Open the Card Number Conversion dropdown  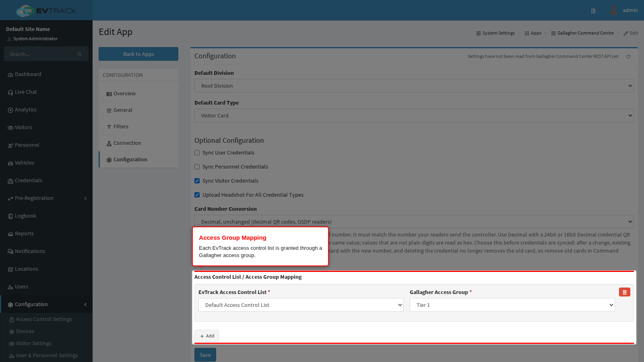tap(414, 222)
